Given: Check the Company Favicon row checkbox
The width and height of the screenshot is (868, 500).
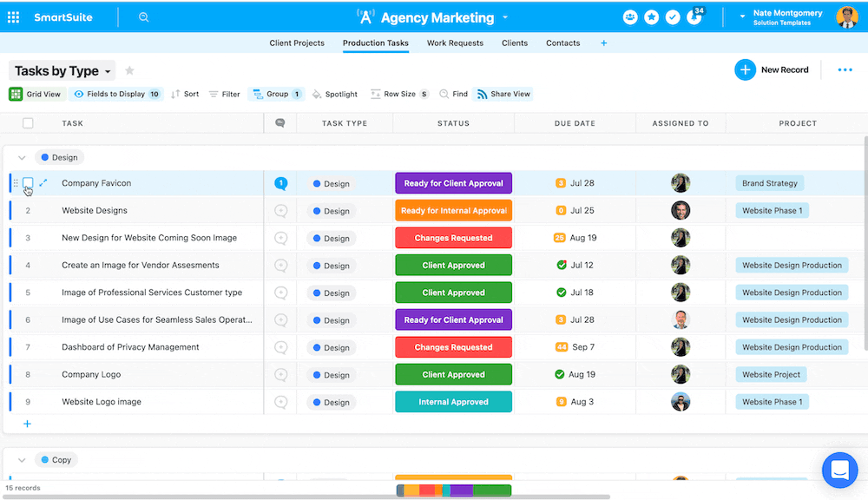Looking at the screenshot, I should coord(28,183).
